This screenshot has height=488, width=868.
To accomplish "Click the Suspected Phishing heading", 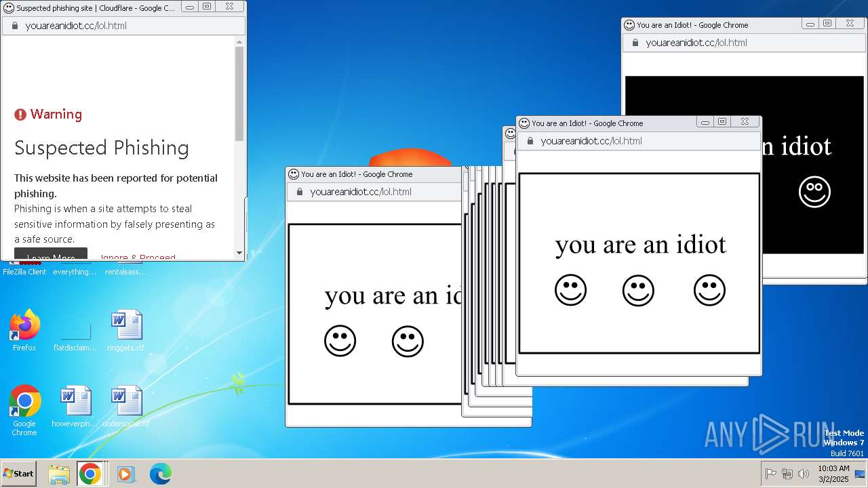I will 102,148.
